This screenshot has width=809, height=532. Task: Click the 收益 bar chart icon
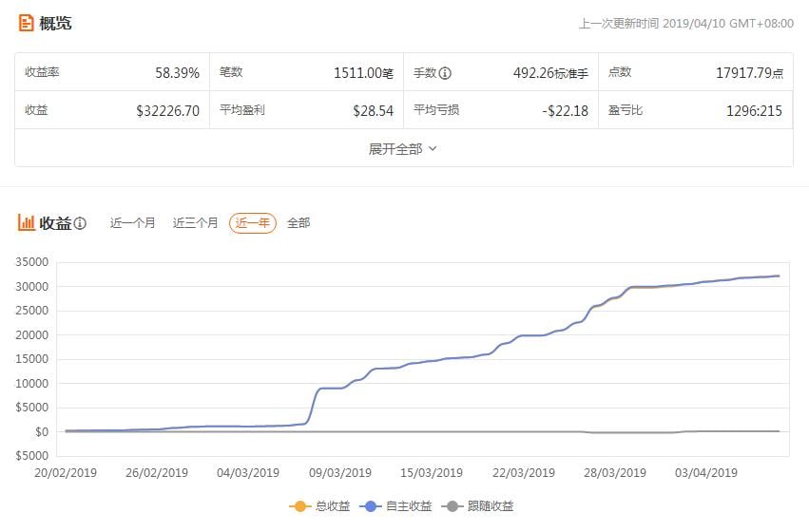[27, 222]
